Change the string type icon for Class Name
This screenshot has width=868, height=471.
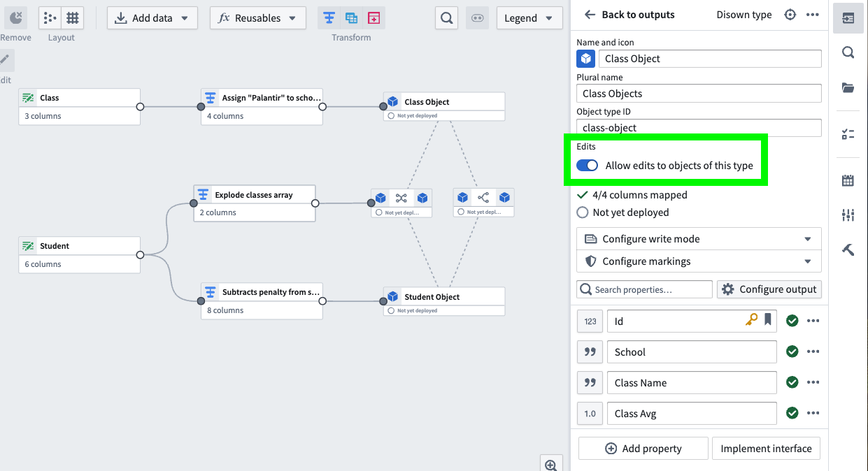point(590,383)
